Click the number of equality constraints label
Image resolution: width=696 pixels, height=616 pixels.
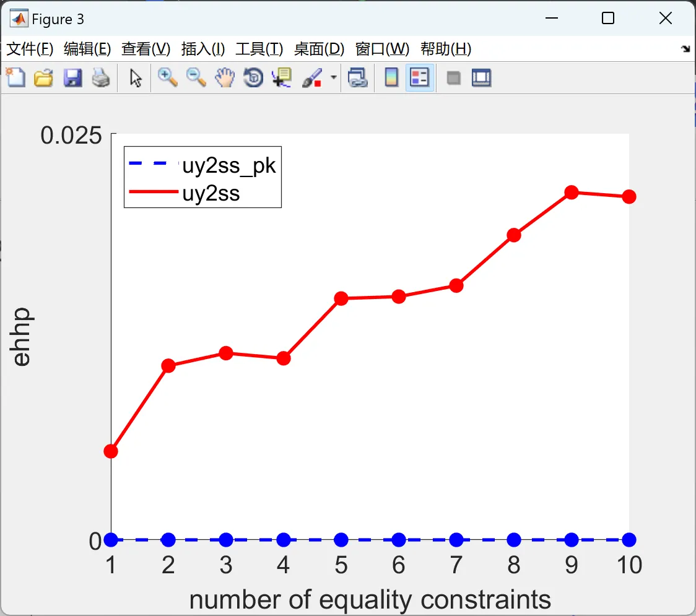pyautogui.click(x=370, y=600)
